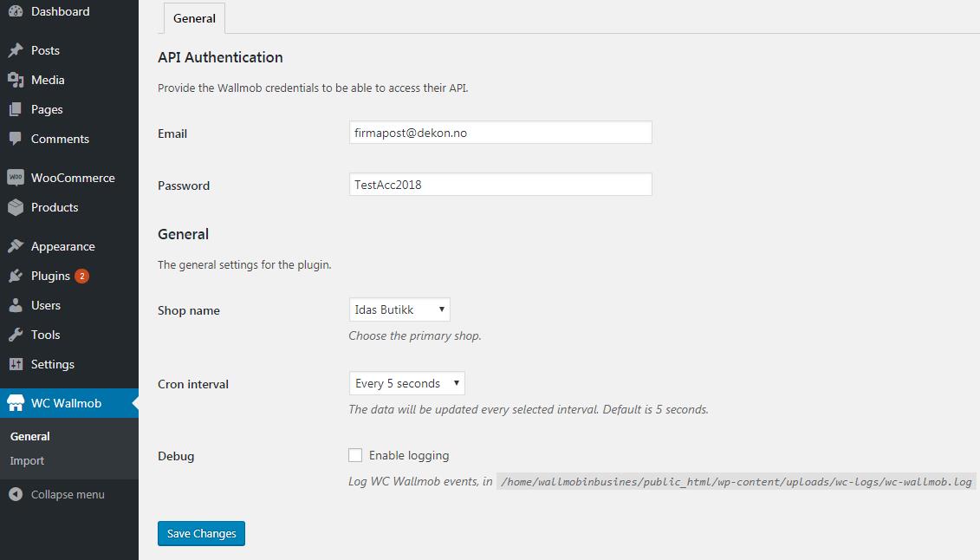Click the Enable logging label
The image size is (980, 560).
click(x=409, y=455)
